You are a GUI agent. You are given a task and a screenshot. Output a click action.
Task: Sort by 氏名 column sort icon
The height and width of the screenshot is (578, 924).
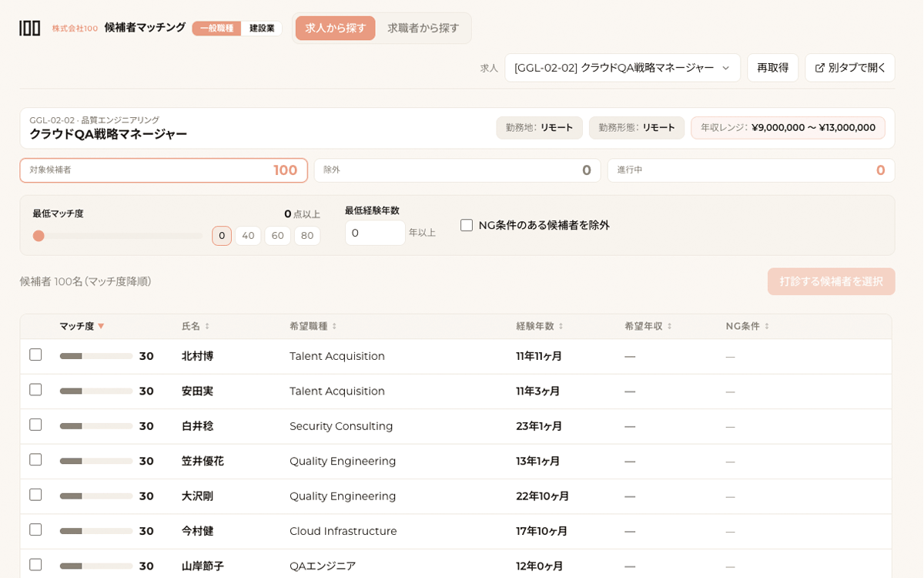pyautogui.click(x=207, y=326)
